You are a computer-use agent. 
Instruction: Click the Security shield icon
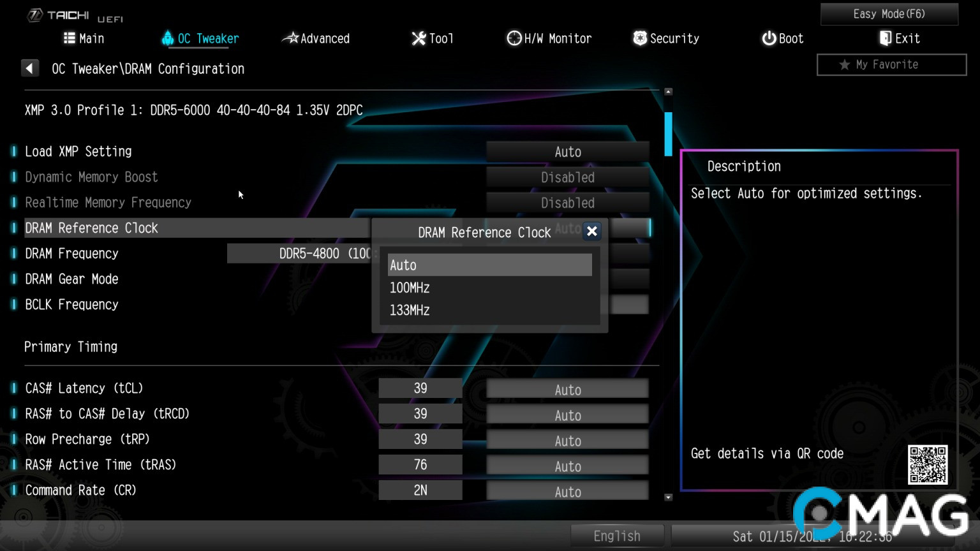(x=639, y=38)
